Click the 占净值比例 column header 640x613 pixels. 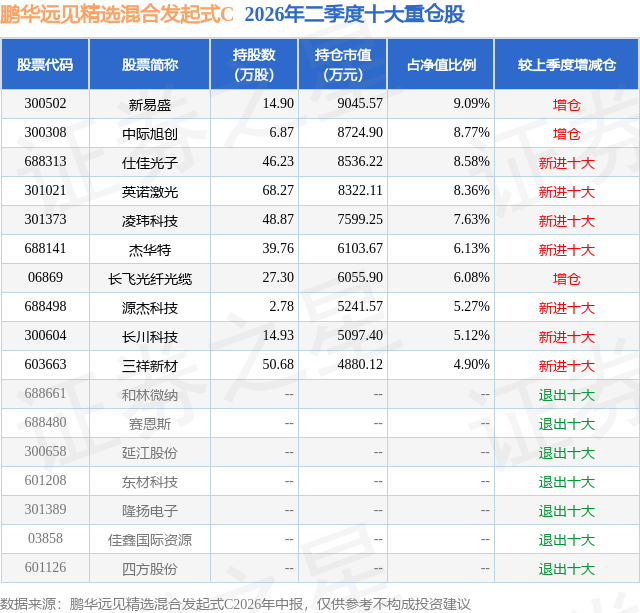[x=441, y=64]
